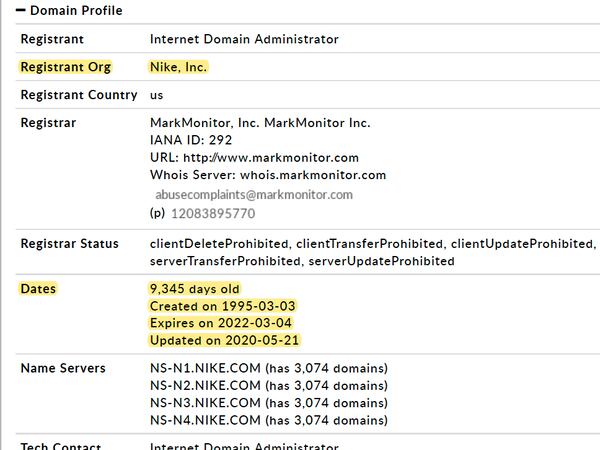
Task: Select Internet Domain Administrator registrant value
Action: pos(244,39)
